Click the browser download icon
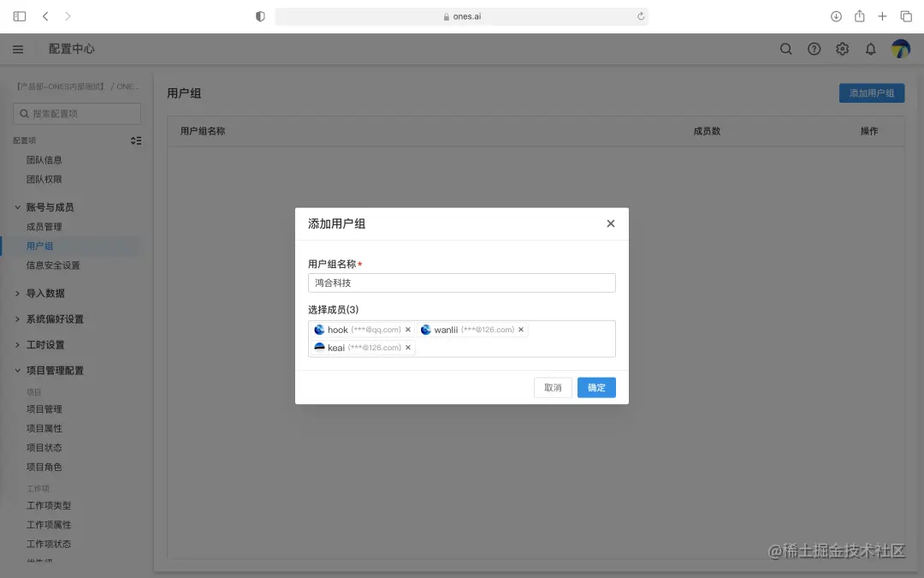 [836, 15]
